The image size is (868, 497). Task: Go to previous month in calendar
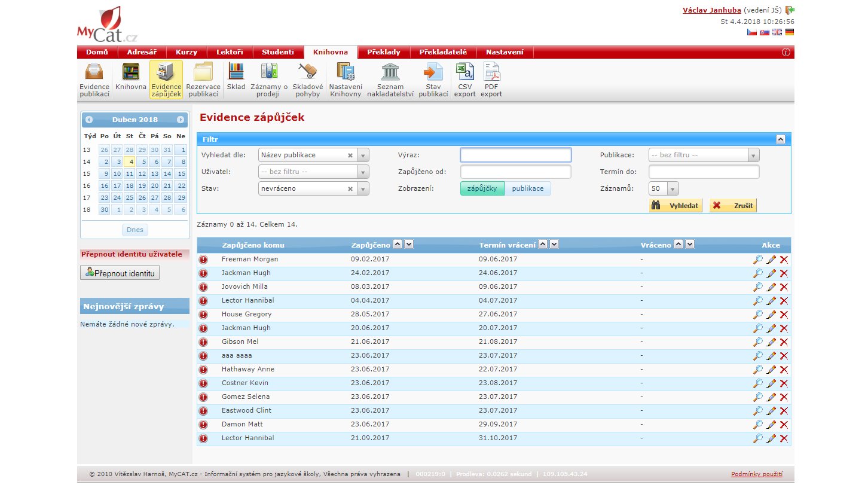tap(89, 120)
